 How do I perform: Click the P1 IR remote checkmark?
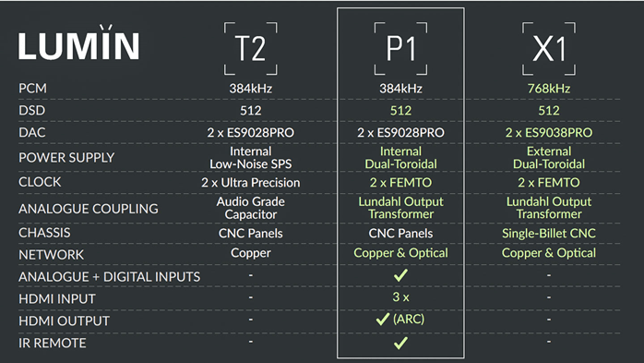(x=400, y=343)
